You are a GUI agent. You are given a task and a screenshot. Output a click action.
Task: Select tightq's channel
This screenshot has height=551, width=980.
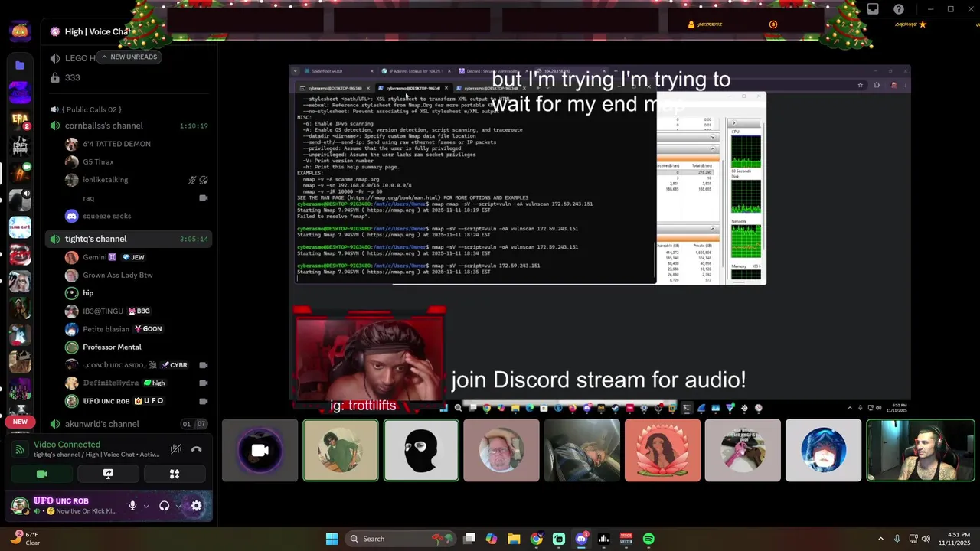tap(129, 239)
